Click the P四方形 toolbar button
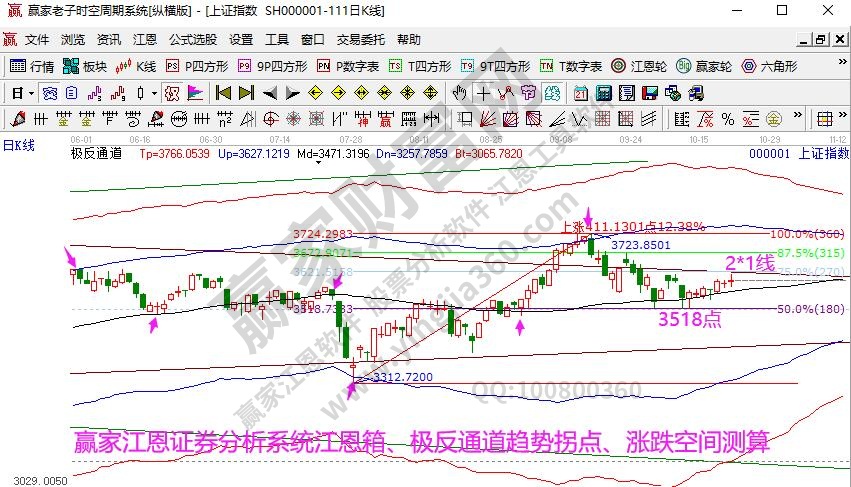The width and height of the screenshot is (851, 487). (197, 67)
